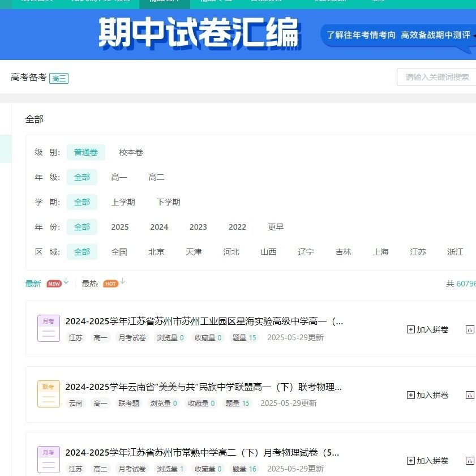The width and height of the screenshot is (476, 476).
Task: Sort results by 最热
Action: pos(90,284)
